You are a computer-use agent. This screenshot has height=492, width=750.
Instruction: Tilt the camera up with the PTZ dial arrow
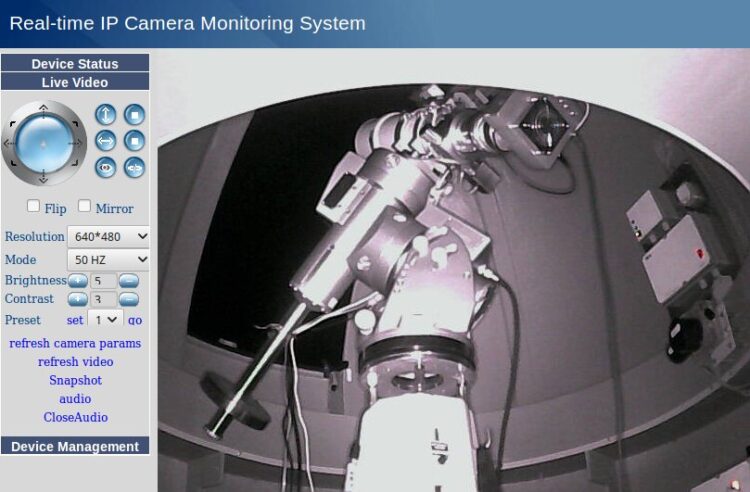(x=44, y=109)
